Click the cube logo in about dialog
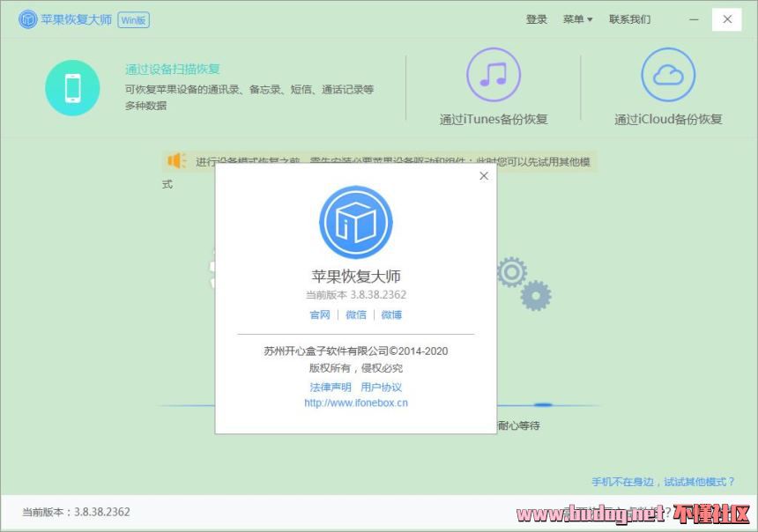Viewport: 758px width, 532px height. pos(356,222)
